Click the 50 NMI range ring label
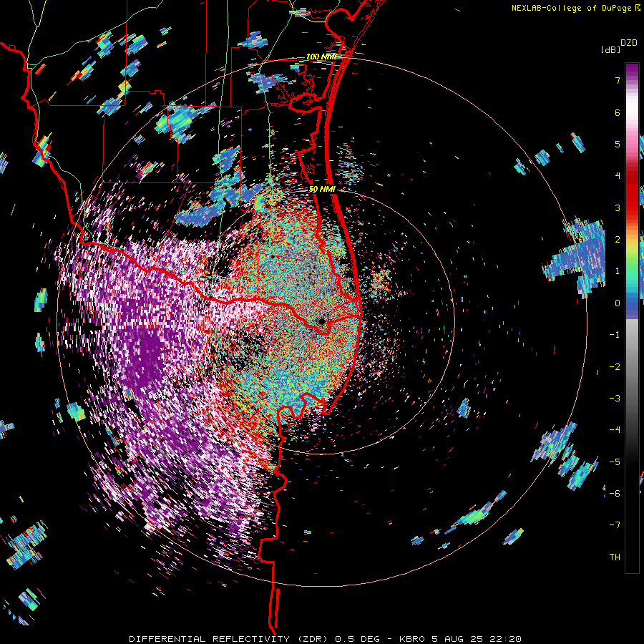Viewport: 644px width, 644px height. click(x=321, y=189)
